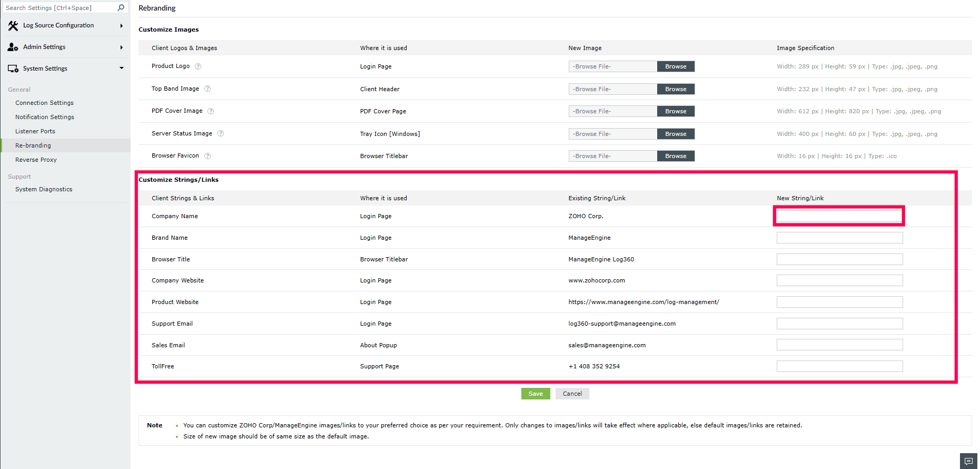
Task: Click the Product Logo file path box
Action: pyautogui.click(x=613, y=66)
